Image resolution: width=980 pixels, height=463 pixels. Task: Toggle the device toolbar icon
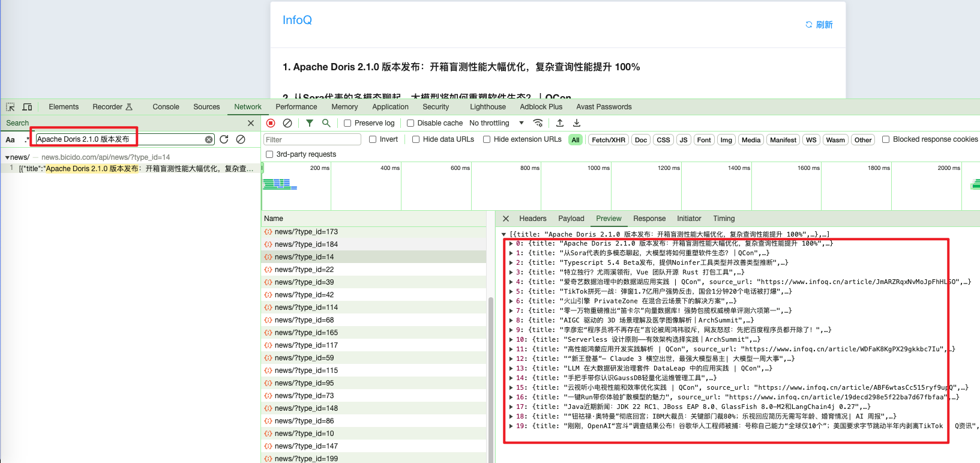point(27,107)
